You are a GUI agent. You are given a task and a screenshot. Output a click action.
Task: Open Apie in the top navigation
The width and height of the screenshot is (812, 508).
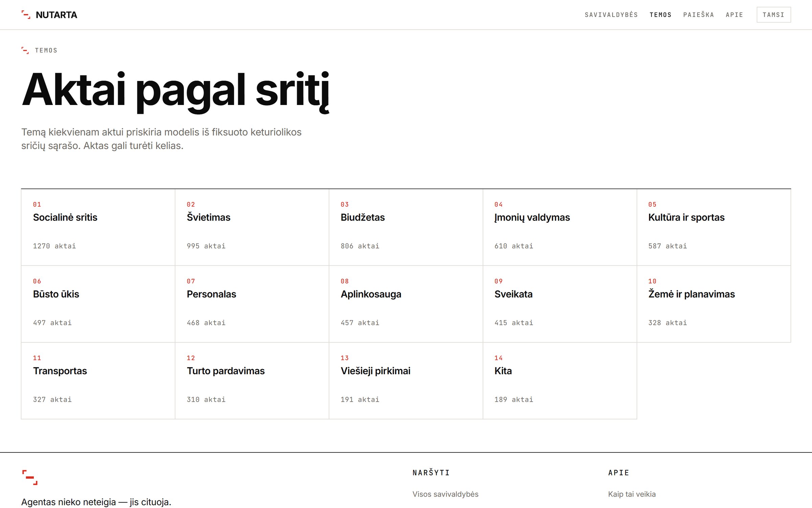coord(734,15)
